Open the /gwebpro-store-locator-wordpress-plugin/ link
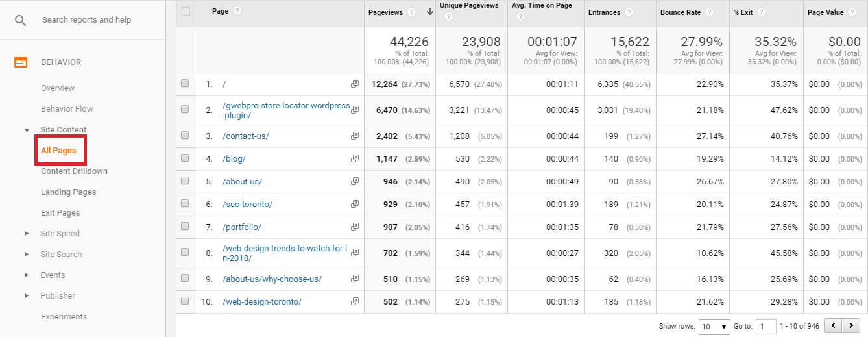The height and width of the screenshot is (337, 868). [286, 110]
